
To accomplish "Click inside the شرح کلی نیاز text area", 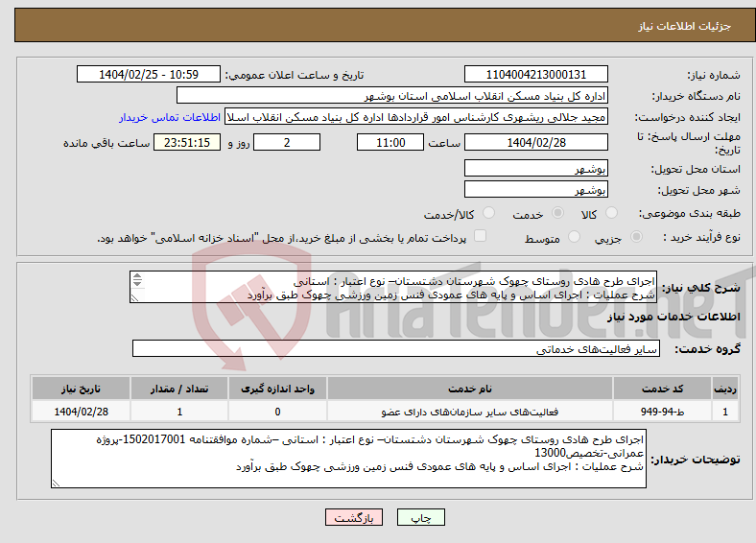I will point(393,287).
